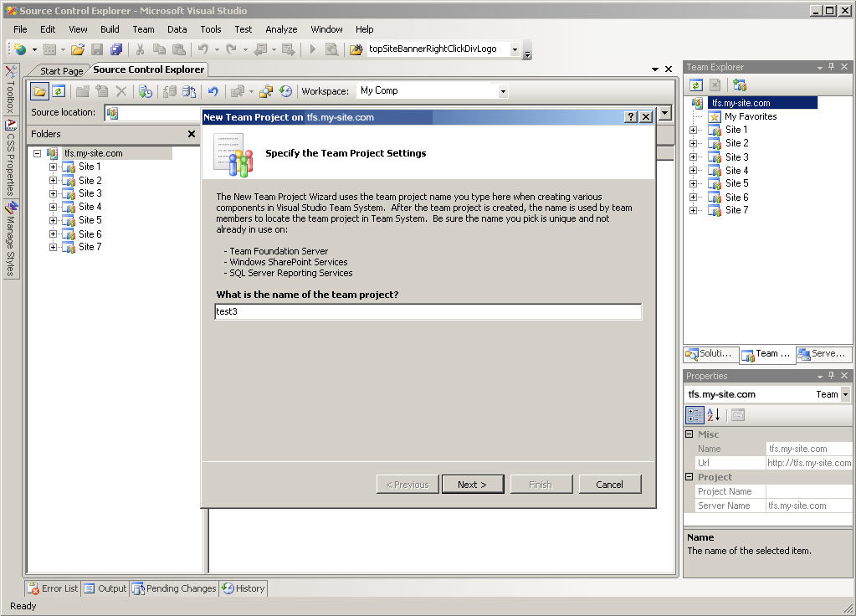Open the Output tab at bottom
This screenshot has width=856, height=616.
click(x=105, y=588)
